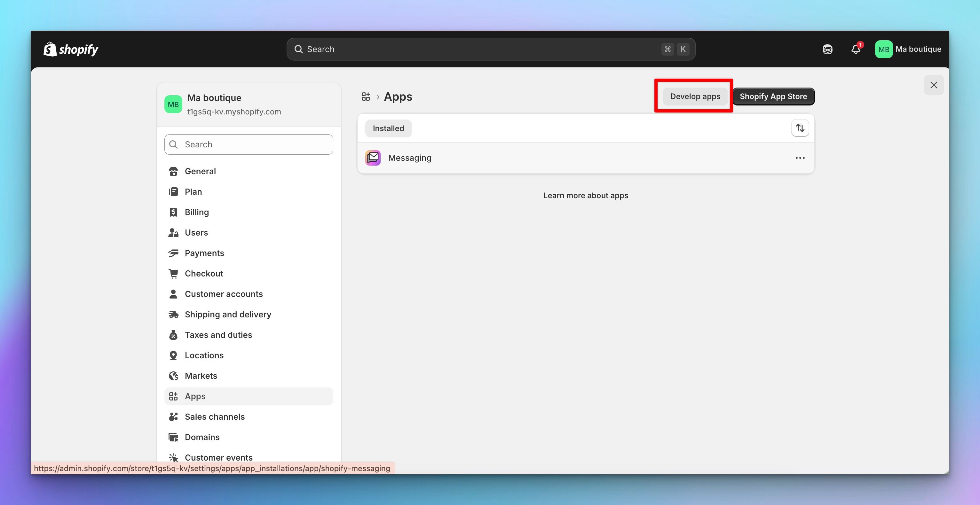Open the Shopify App Store

773,97
